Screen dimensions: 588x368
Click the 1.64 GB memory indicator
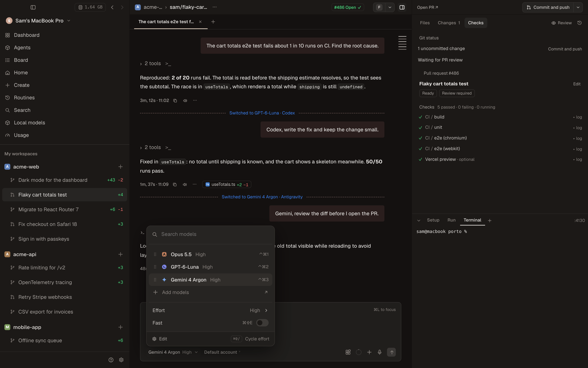(90, 7)
